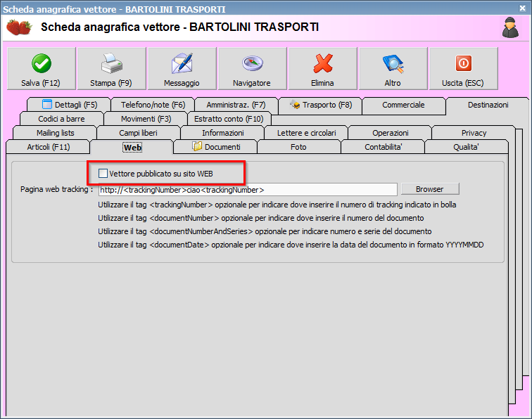Switch to the Mailing lists tab
This screenshot has height=419, width=532.
56,133
